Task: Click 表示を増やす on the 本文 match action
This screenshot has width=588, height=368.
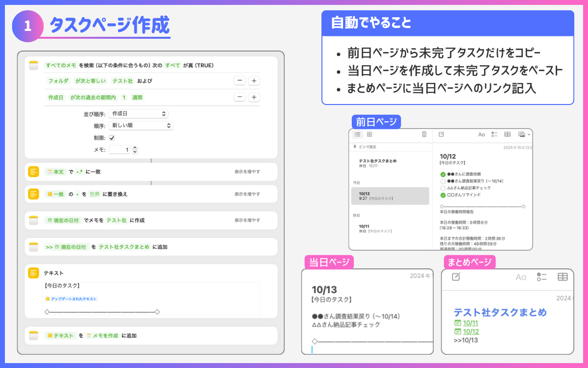Action: click(247, 172)
